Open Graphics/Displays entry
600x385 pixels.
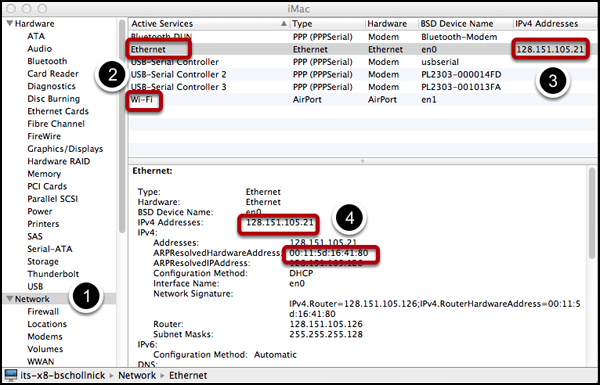(65, 149)
